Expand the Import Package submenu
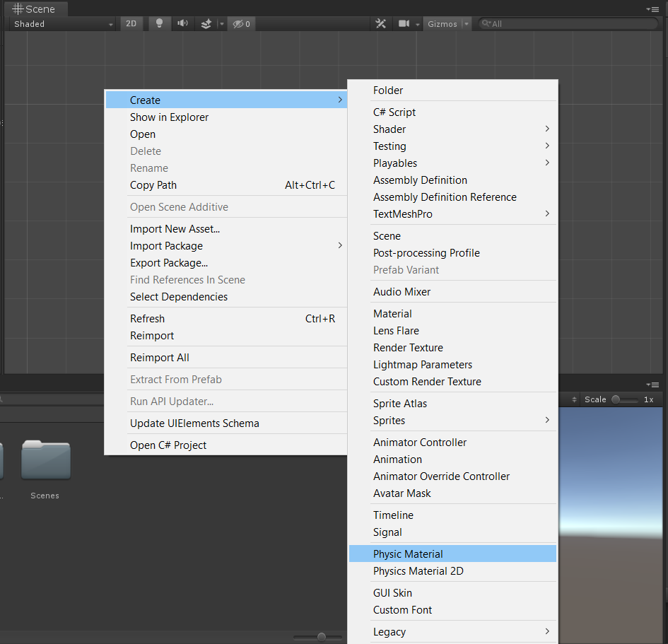The height and width of the screenshot is (644, 668). (x=226, y=246)
